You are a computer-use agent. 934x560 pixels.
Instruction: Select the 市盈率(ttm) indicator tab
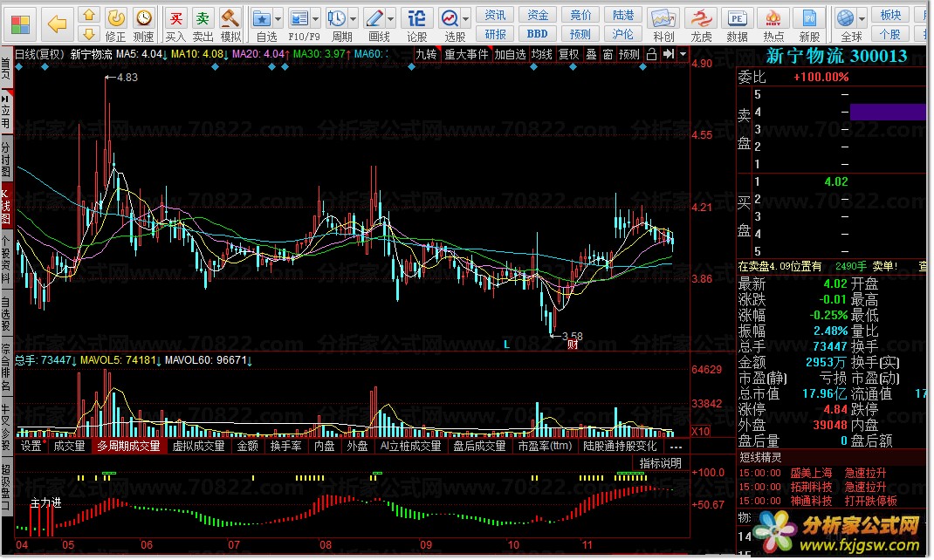pos(545,447)
